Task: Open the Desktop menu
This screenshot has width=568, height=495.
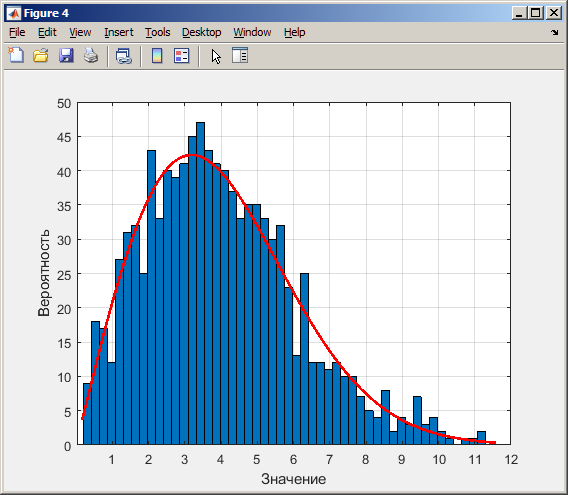Action: tap(201, 32)
